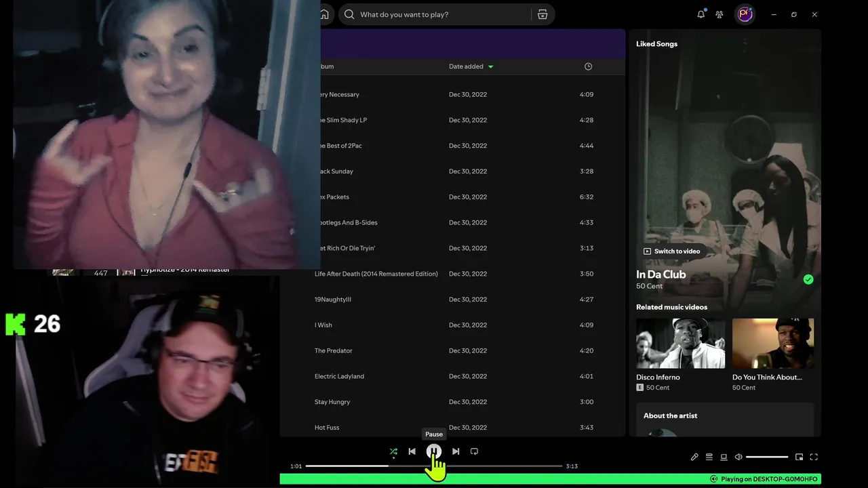Sort by the Date added column header
This screenshot has width=868, height=488.
[471, 66]
